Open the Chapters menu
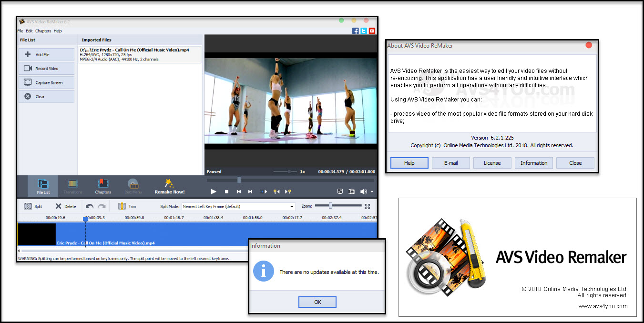644x323 pixels. pos(43,31)
